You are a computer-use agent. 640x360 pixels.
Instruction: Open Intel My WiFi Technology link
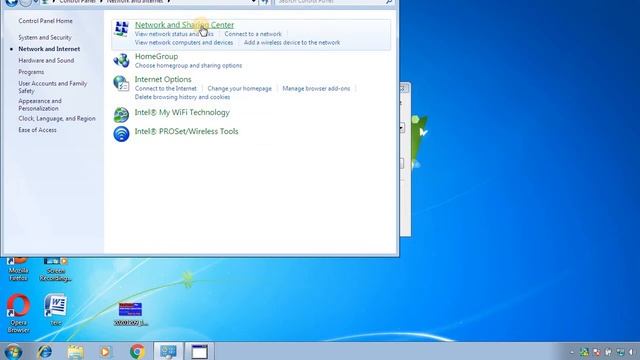tap(182, 112)
